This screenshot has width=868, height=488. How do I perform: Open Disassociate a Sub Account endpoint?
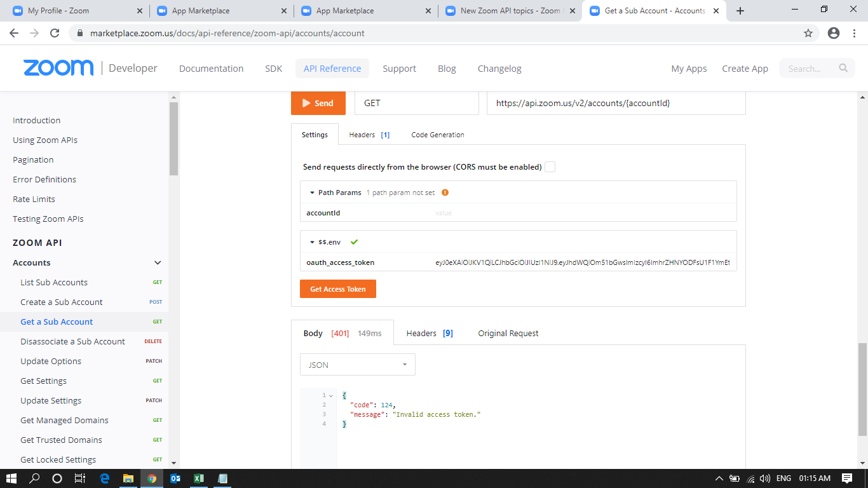[72, 341]
